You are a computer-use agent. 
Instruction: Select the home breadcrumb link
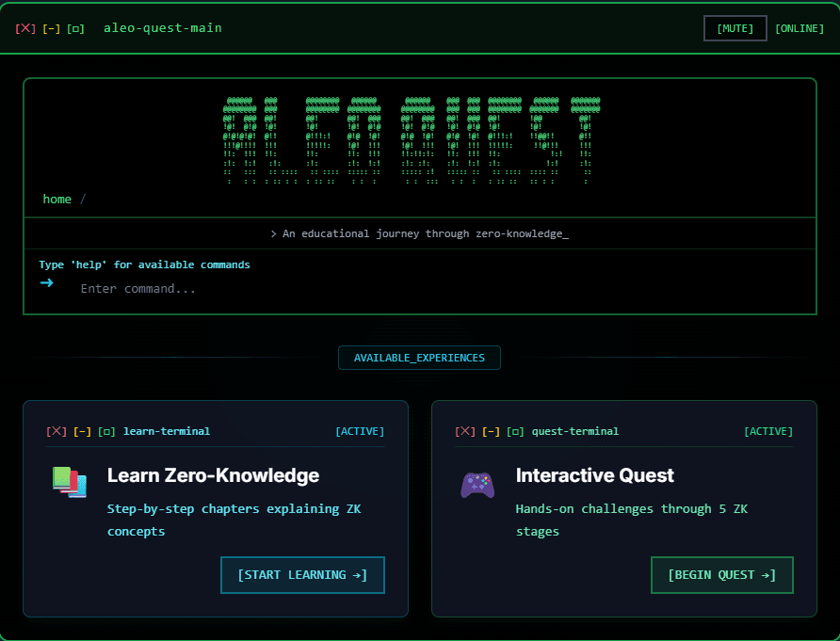57,199
